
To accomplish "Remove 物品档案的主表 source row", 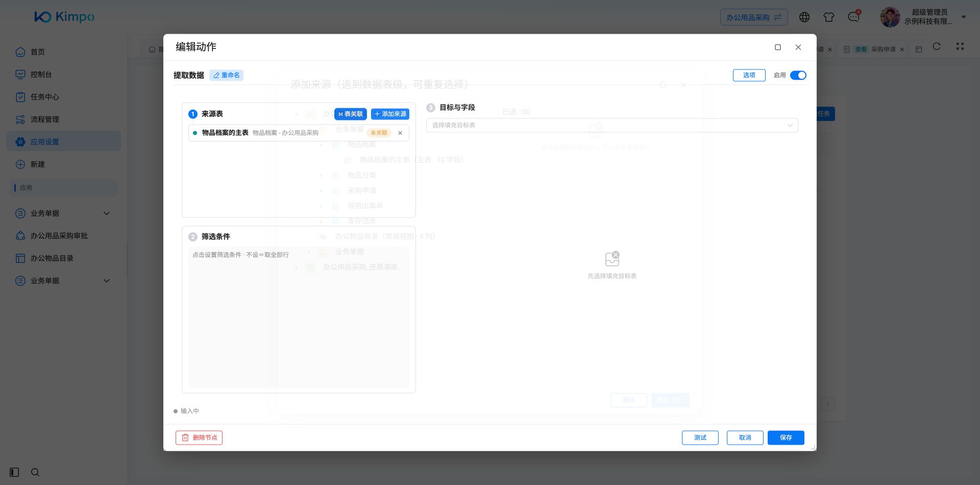I will 400,133.
